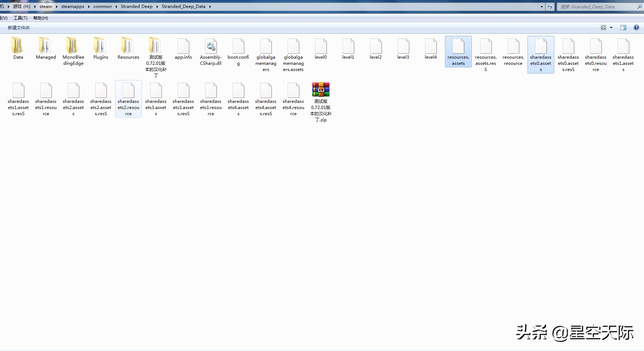The width and height of the screenshot is (644, 351).
Task: Open the help button
Action: pos(636,28)
